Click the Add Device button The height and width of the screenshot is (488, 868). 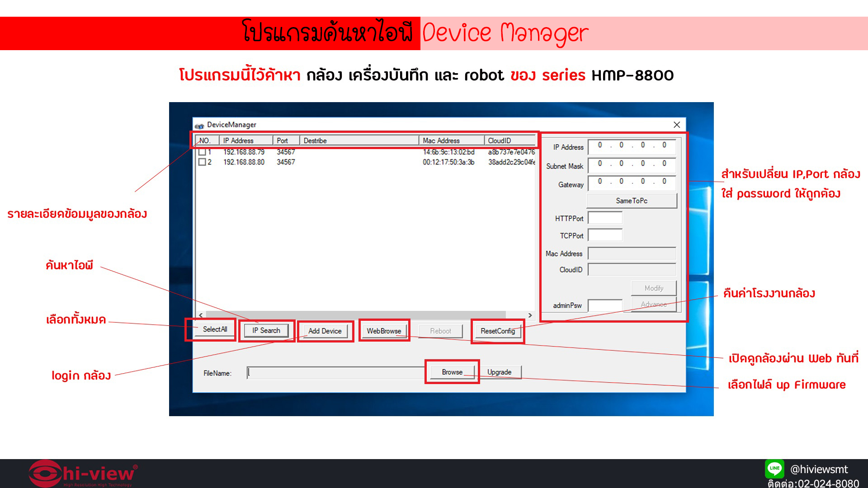(x=325, y=331)
